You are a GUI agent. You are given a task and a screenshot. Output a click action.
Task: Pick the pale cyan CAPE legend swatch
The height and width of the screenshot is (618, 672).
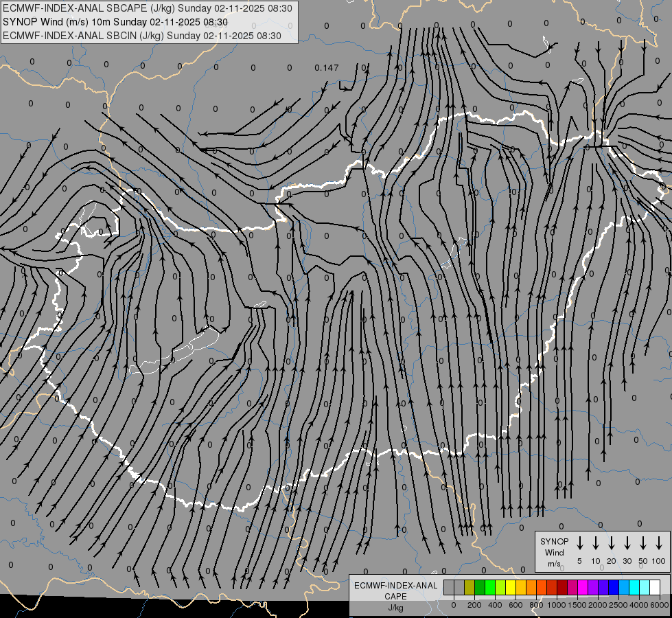coord(645,588)
